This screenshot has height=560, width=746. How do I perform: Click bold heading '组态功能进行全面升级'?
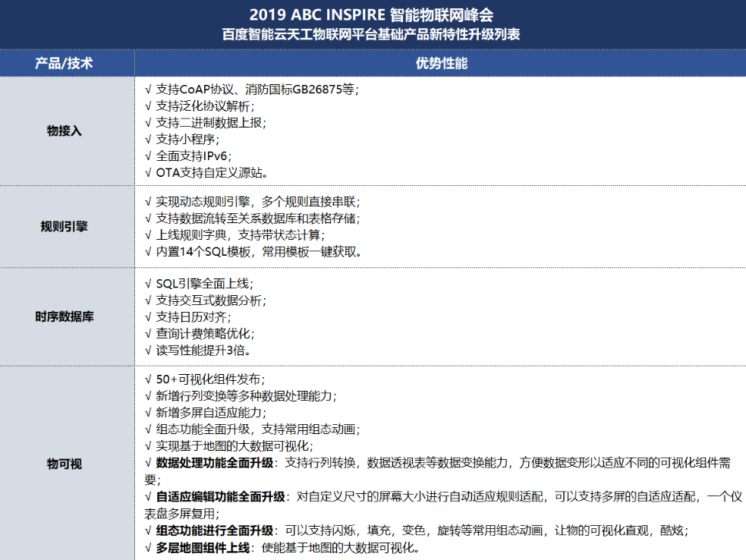coord(215,530)
